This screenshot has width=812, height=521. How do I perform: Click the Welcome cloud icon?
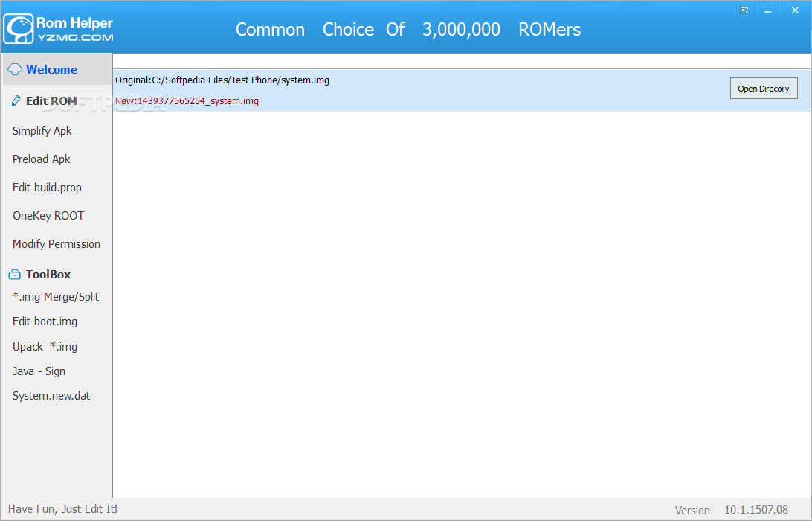(x=15, y=69)
